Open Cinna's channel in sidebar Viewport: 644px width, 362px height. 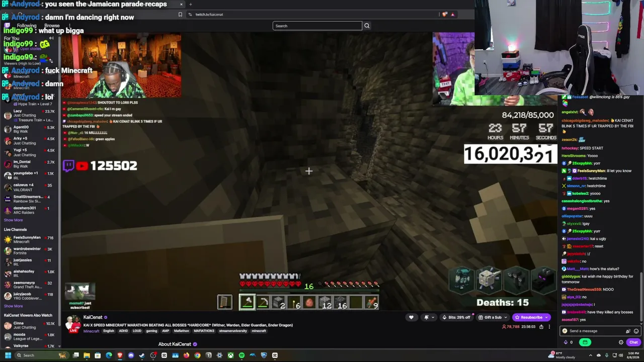[30, 325]
